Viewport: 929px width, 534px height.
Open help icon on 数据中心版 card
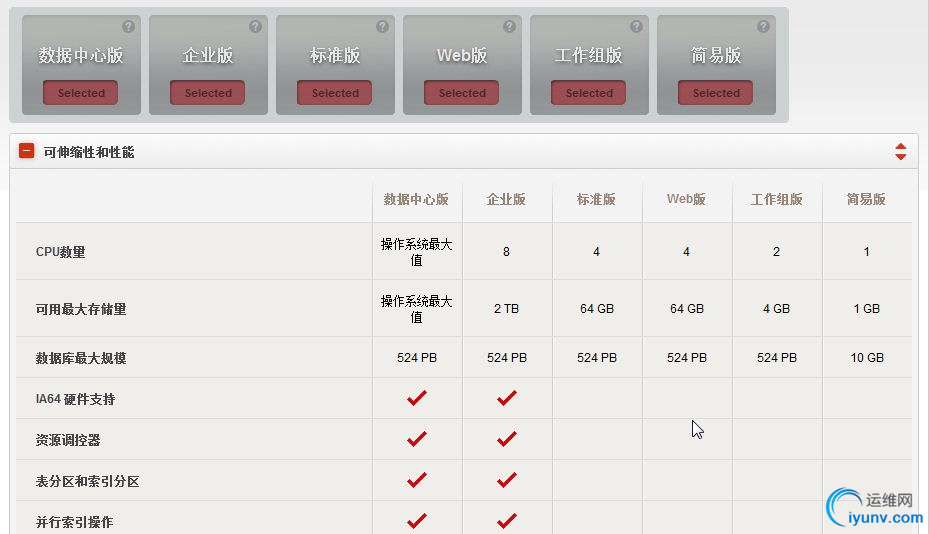coord(128,27)
